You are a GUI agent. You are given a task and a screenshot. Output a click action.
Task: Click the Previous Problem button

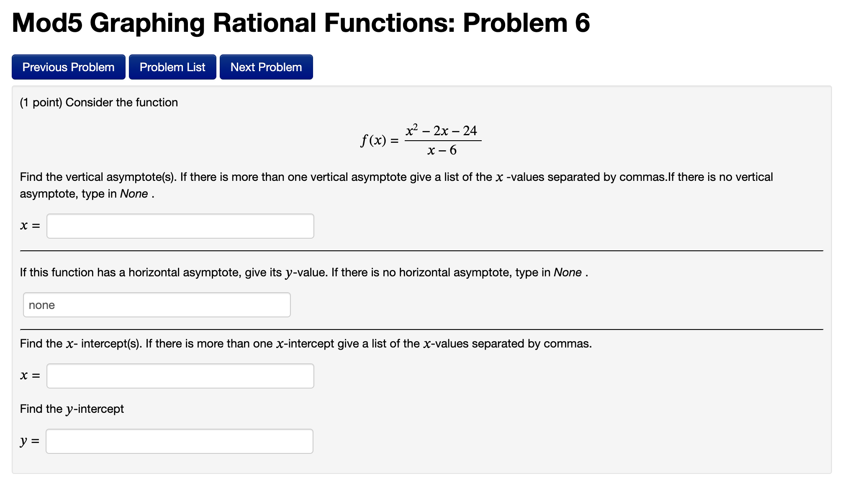(68, 67)
